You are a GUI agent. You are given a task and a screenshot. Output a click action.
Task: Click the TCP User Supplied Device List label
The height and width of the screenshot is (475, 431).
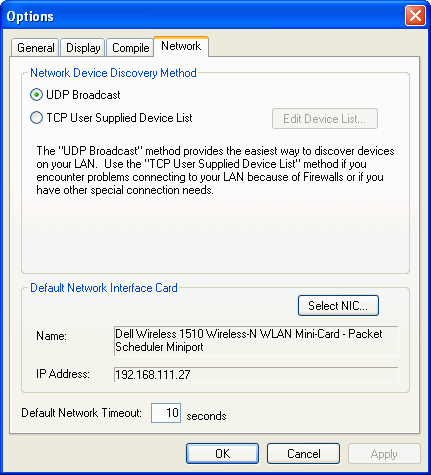point(119,118)
